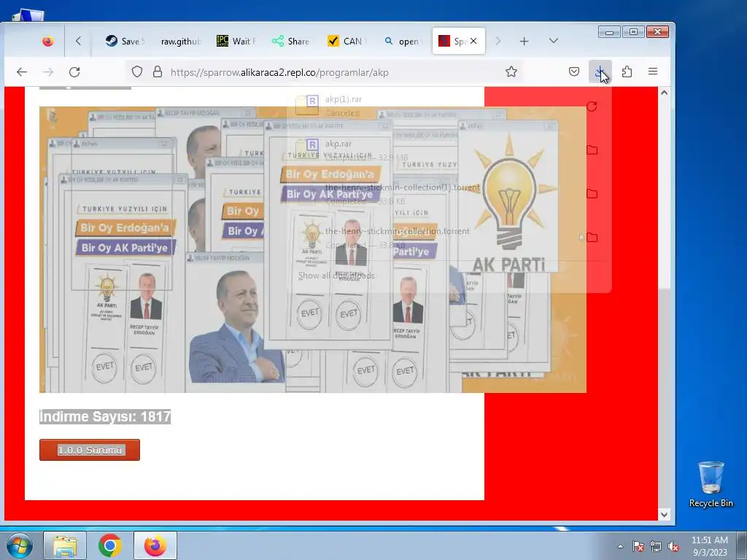747x560 pixels.
Task: Open the tracking protection shield
Action: (137, 72)
